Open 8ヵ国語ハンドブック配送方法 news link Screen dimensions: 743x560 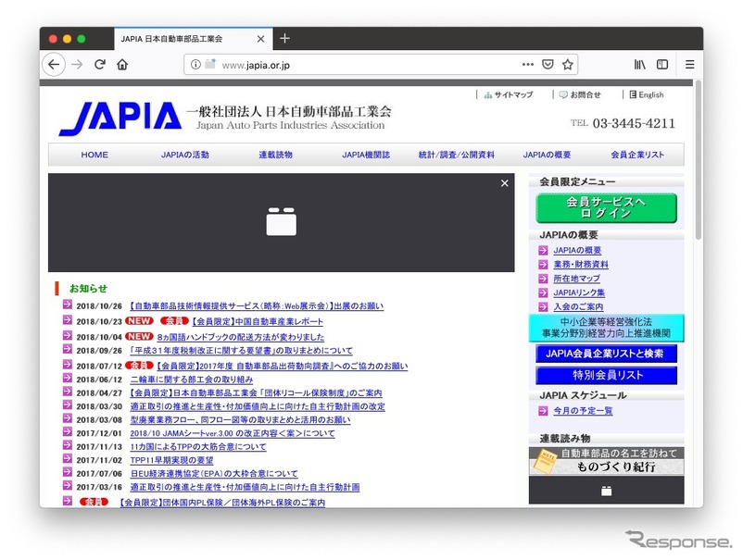(x=241, y=337)
